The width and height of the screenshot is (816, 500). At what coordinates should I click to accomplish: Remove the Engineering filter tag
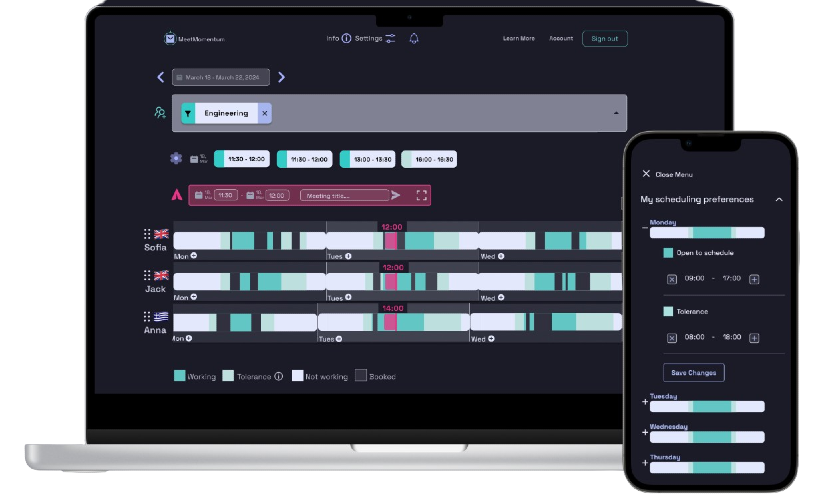(264, 113)
